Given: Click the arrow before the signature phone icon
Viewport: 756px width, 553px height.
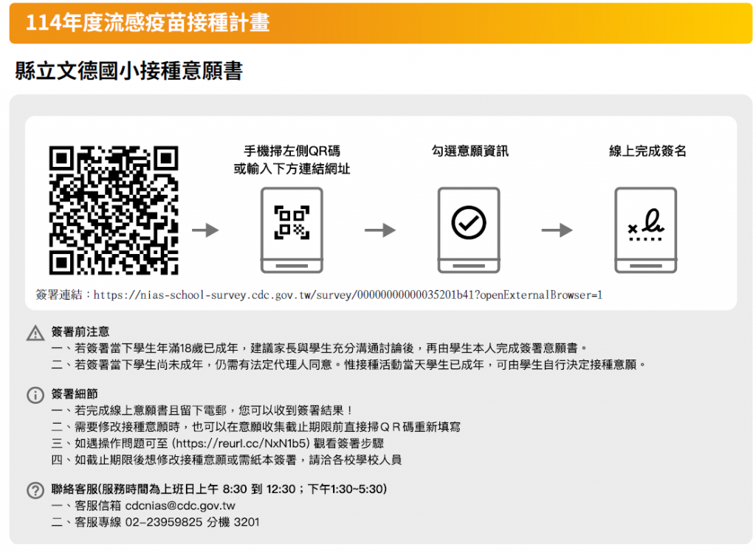Looking at the screenshot, I should coord(557,230).
